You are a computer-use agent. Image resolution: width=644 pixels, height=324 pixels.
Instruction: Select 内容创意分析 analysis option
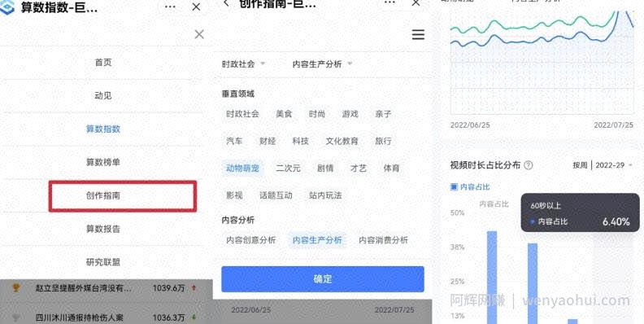click(x=251, y=240)
